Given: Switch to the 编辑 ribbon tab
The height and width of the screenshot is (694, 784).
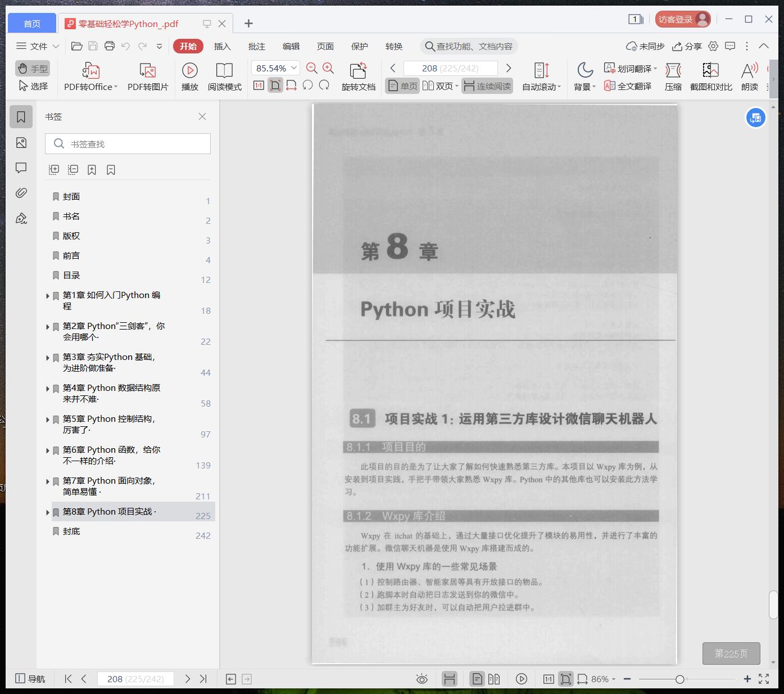Looking at the screenshot, I should [x=291, y=46].
